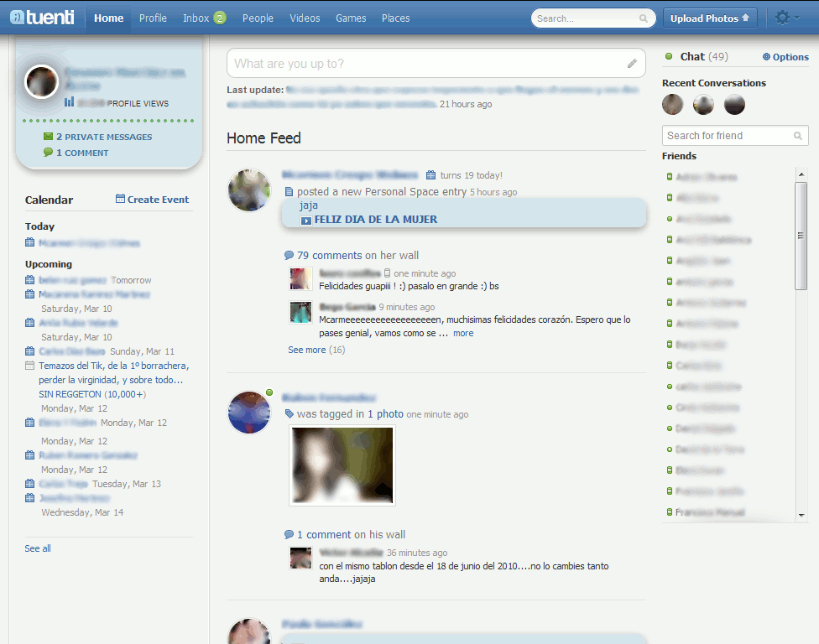Go to the Places tab
Viewport: 819px width, 644px height.
[395, 18]
